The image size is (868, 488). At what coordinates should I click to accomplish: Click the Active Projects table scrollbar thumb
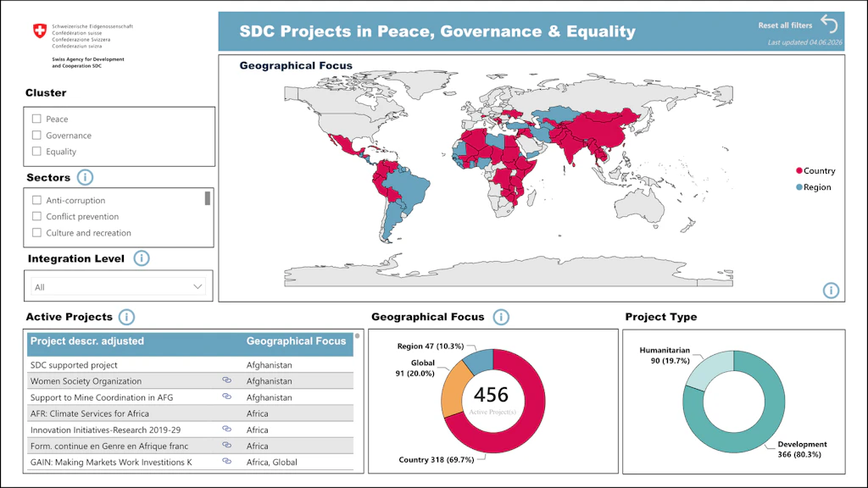(x=357, y=335)
